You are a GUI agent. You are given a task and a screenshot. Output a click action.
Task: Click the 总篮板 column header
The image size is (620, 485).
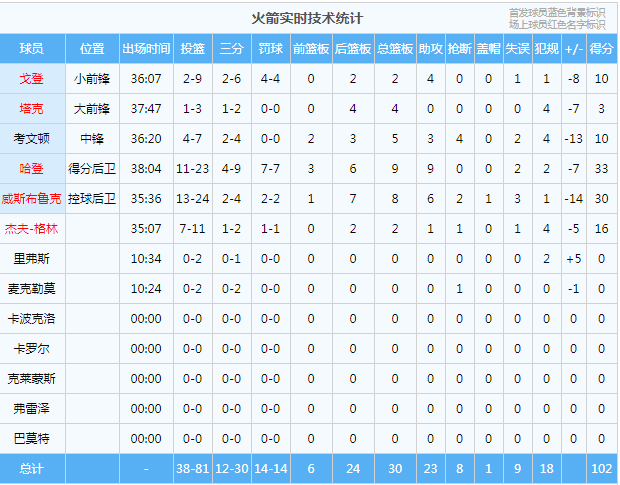click(x=395, y=49)
